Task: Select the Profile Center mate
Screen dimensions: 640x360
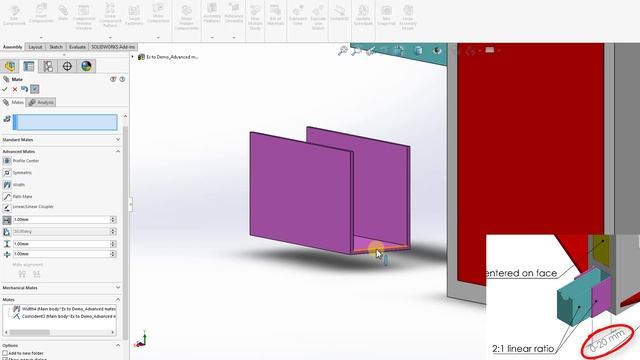Action: click(x=21, y=161)
